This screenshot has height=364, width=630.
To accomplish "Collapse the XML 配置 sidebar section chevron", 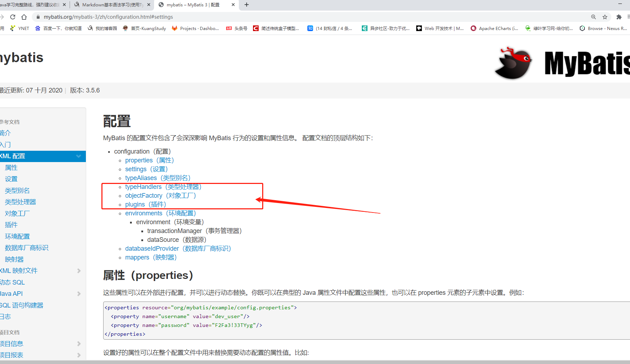I will pos(78,156).
